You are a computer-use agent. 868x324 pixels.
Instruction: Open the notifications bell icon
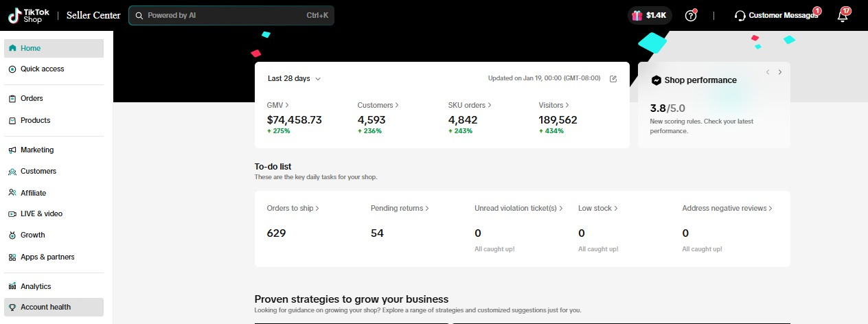(843, 16)
